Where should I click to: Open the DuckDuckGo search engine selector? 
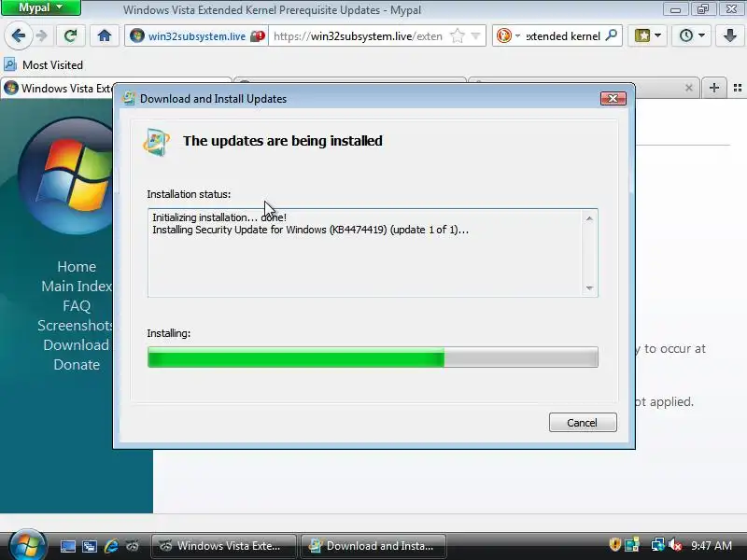coord(508,35)
